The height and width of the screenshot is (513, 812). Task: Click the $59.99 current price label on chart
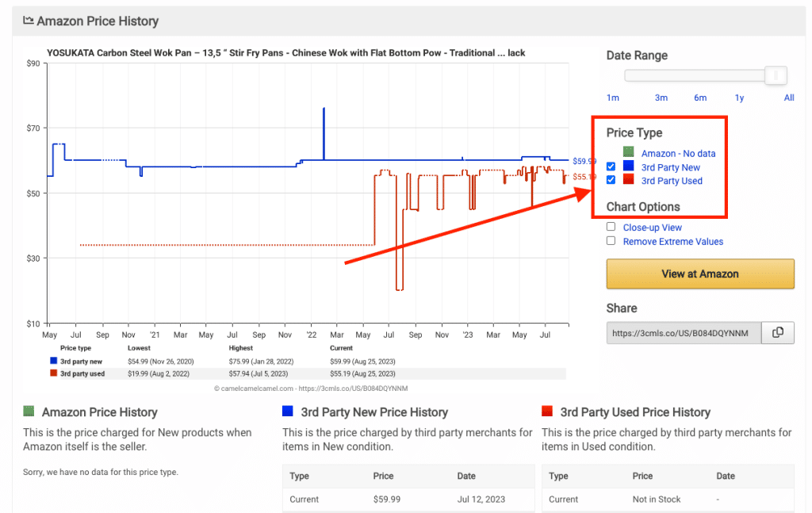coord(584,161)
